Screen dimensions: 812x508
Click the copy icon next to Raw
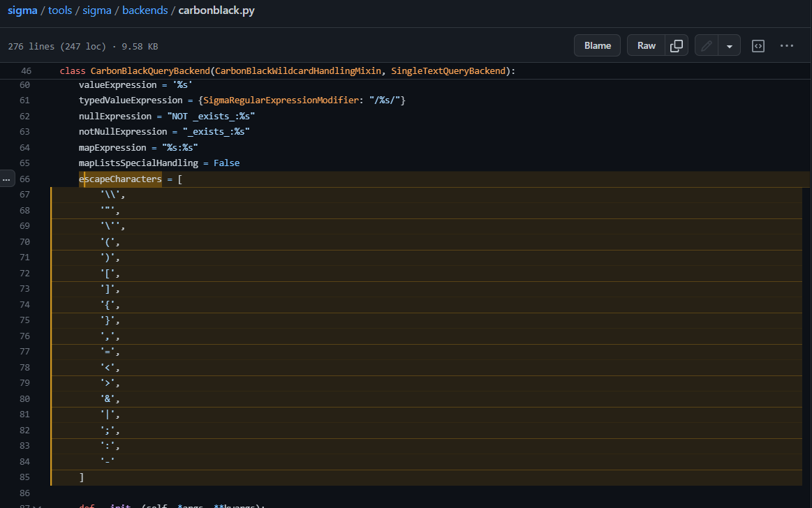click(x=676, y=45)
